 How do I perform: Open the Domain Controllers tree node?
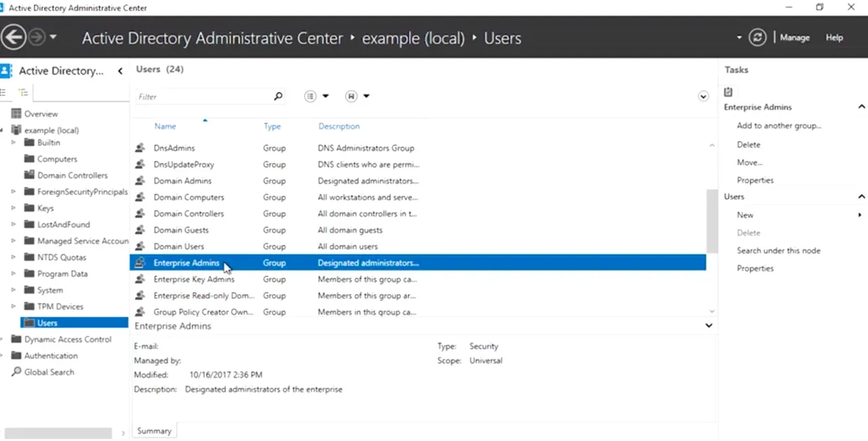(72, 175)
